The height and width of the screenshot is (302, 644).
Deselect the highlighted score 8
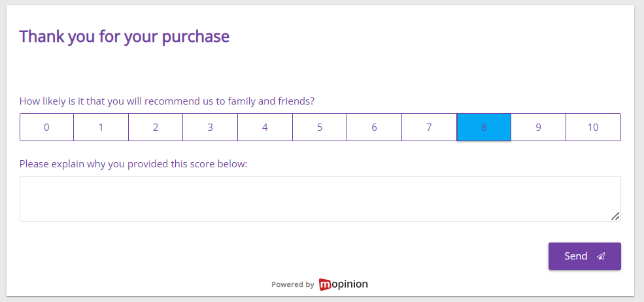[x=484, y=127]
